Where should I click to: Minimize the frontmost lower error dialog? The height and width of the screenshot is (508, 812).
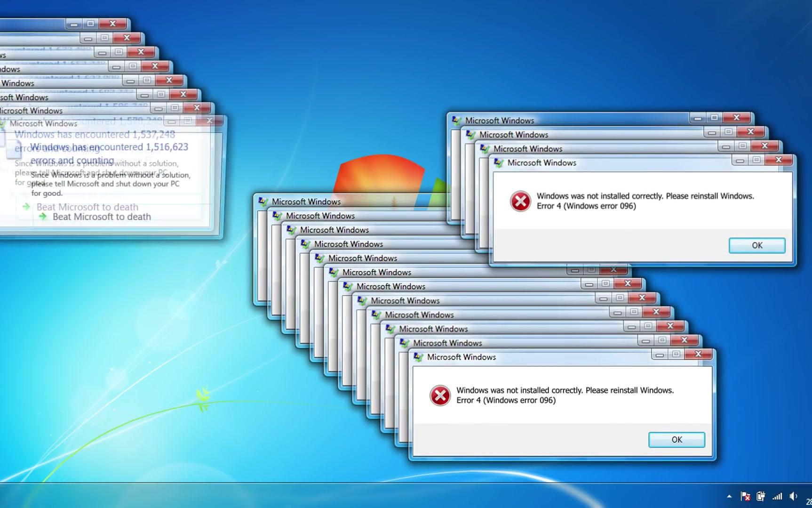pos(660,355)
